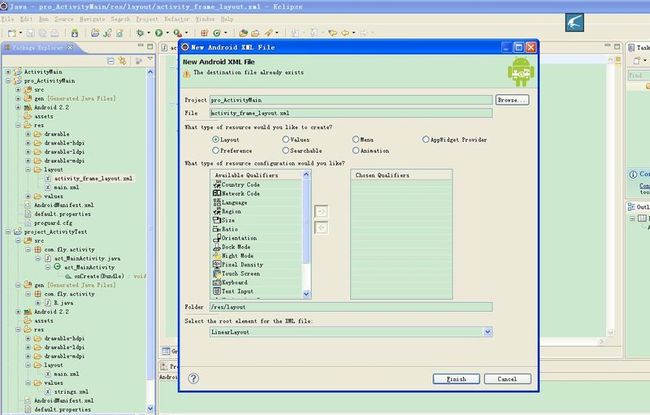Click the Debug bug icon in toolbar
650x415 pixels.
140,33
